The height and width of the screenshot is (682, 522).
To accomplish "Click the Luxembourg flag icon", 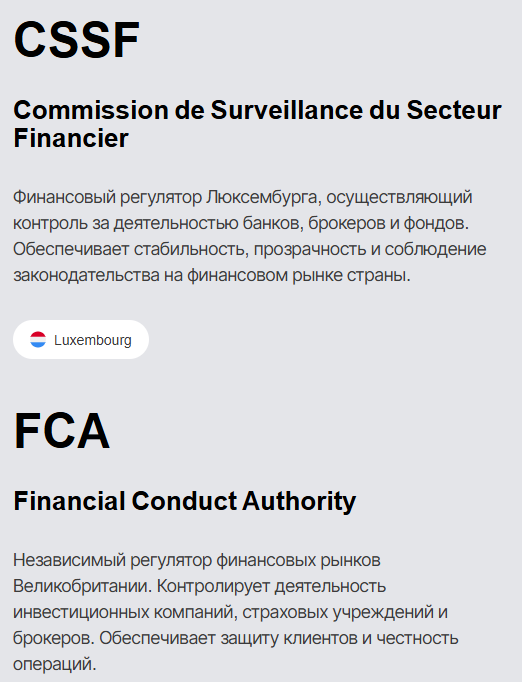I will pos(38,340).
